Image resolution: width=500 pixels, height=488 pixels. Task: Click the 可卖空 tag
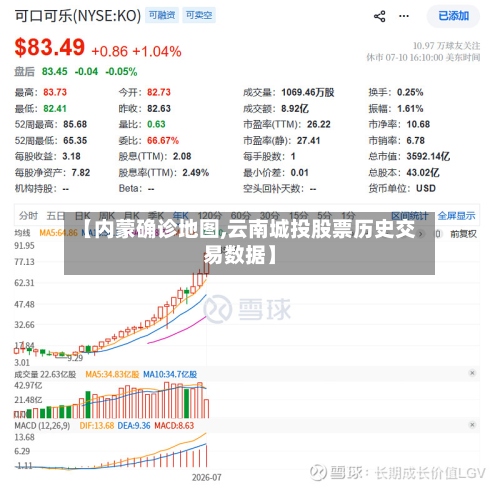[x=199, y=15]
